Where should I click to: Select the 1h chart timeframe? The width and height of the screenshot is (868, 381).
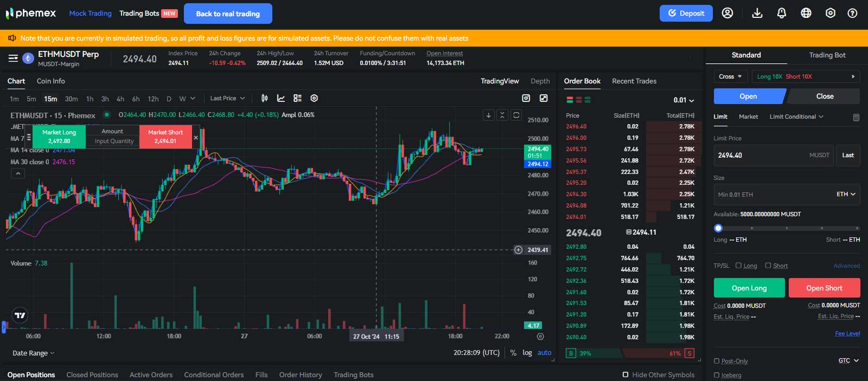click(x=90, y=99)
